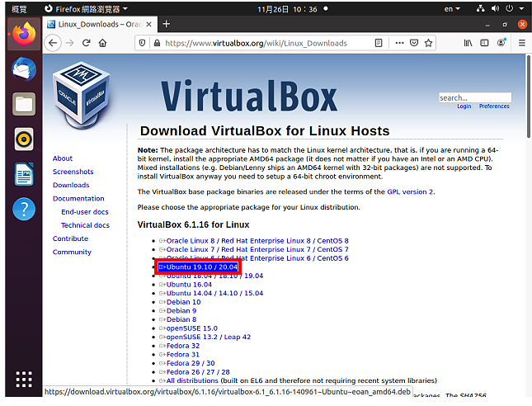Close the Linux_Downloads tab

tap(148, 25)
